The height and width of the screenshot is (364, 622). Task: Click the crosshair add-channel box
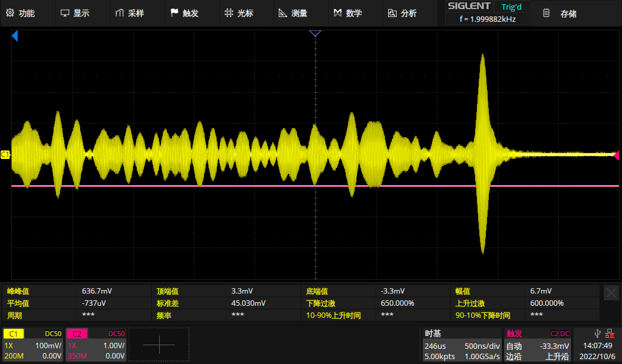[x=159, y=345]
